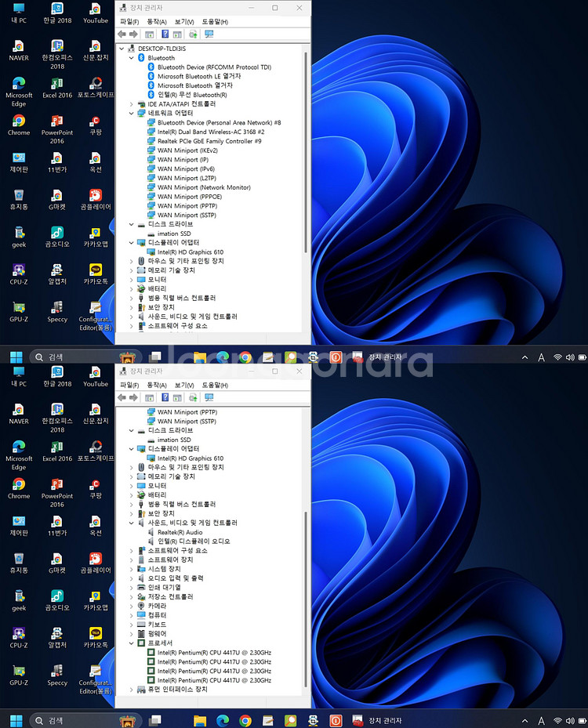This screenshot has height=728, width=588.
Task: Select the WAN Miniport (L2TP) row
Action: pos(187,179)
